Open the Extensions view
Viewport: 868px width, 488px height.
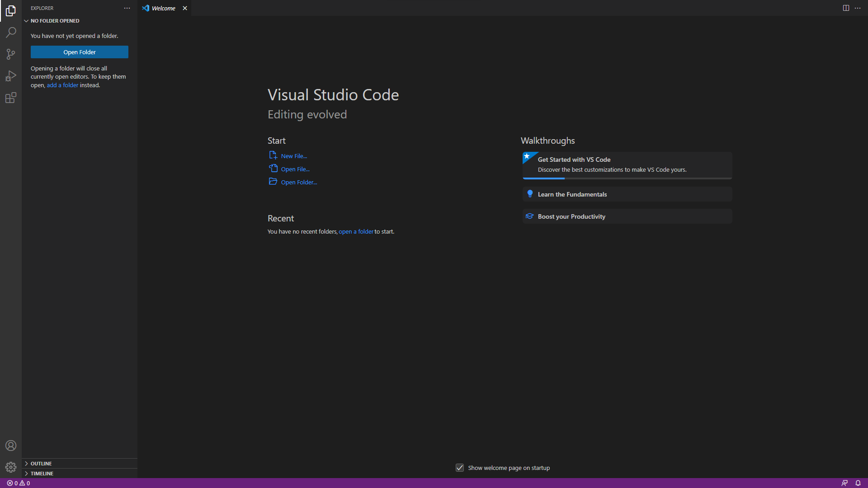coord(11,98)
